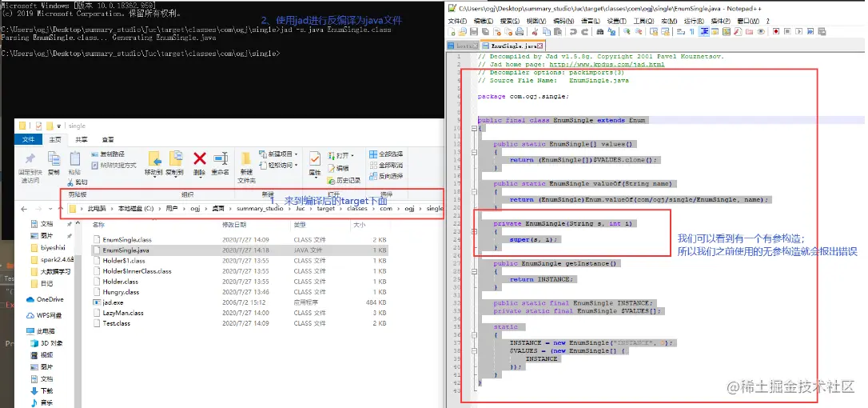Click target in the address breadcrumb
The image size is (868, 408).
[x=325, y=209]
